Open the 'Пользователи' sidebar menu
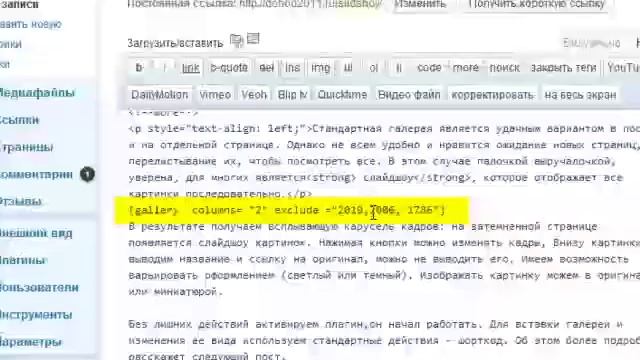Screen dimensions: 640x360 (39, 287)
